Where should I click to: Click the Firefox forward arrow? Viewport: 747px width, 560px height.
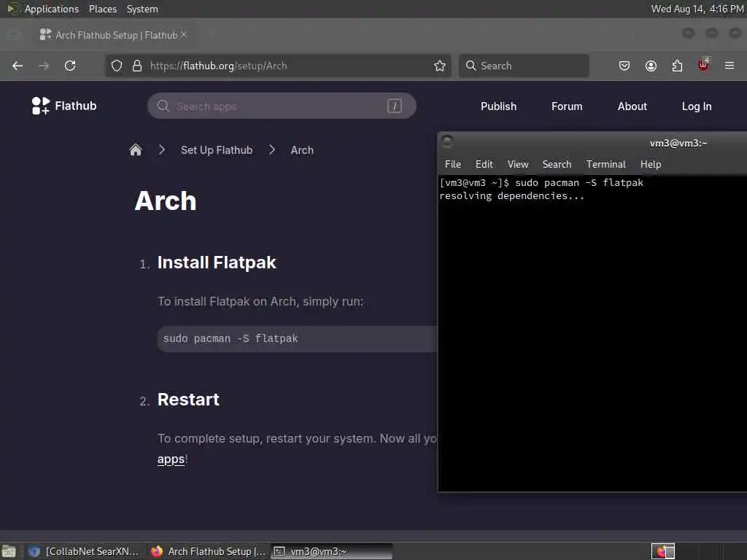[43, 66]
